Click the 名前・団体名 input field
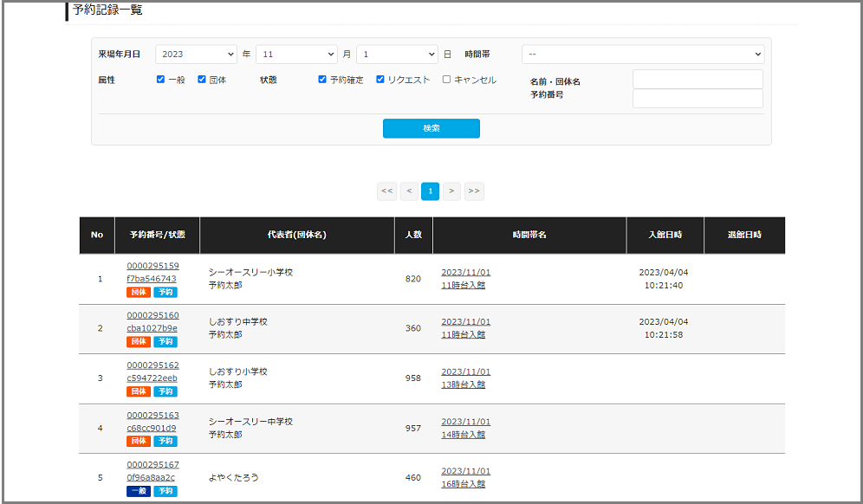 (x=698, y=80)
